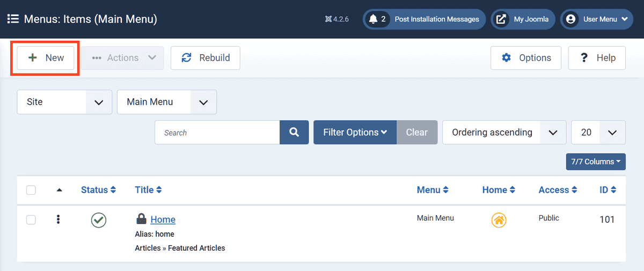
Task: Click the magnifying glass search button
Action: 294,133
